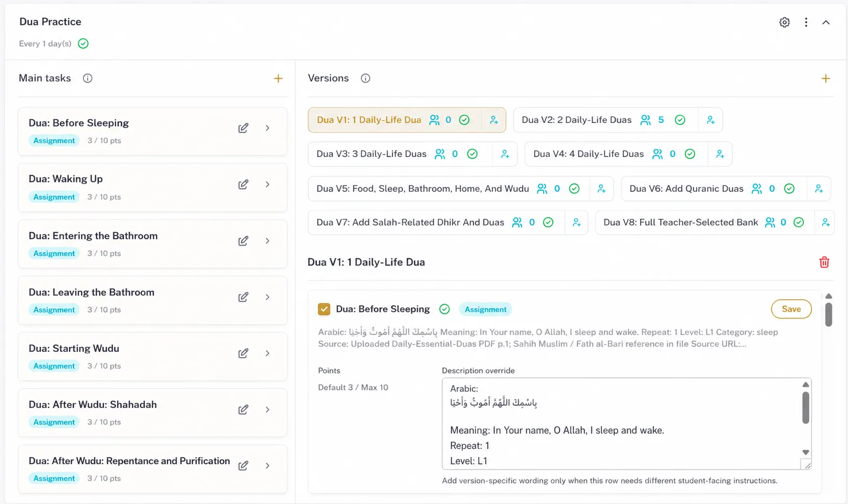Edit Dua: Entering the Bathroom task

[243, 240]
